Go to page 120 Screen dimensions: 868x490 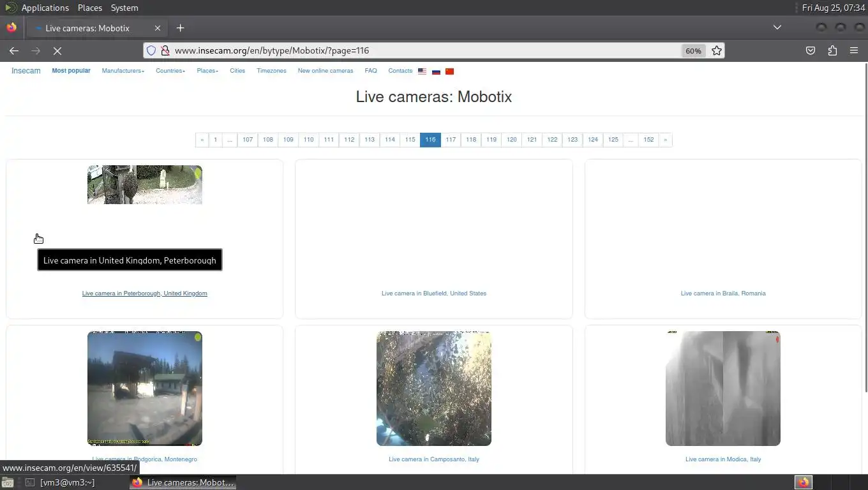click(x=511, y=140)
